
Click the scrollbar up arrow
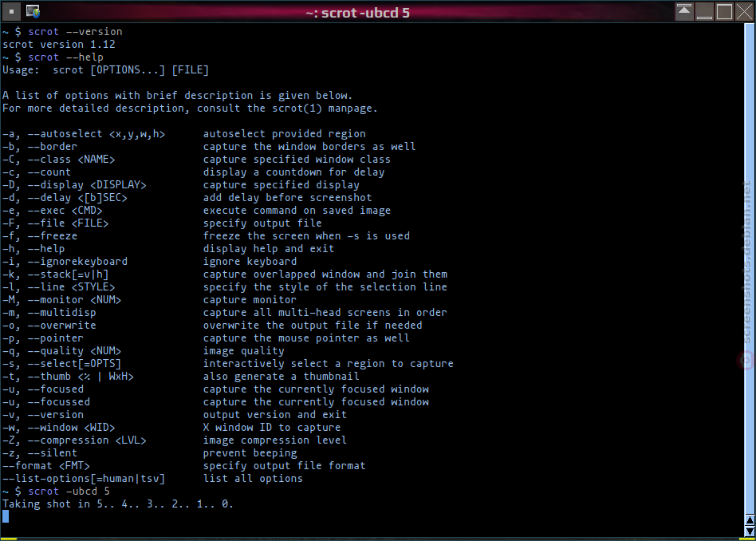tap(750, 520)
